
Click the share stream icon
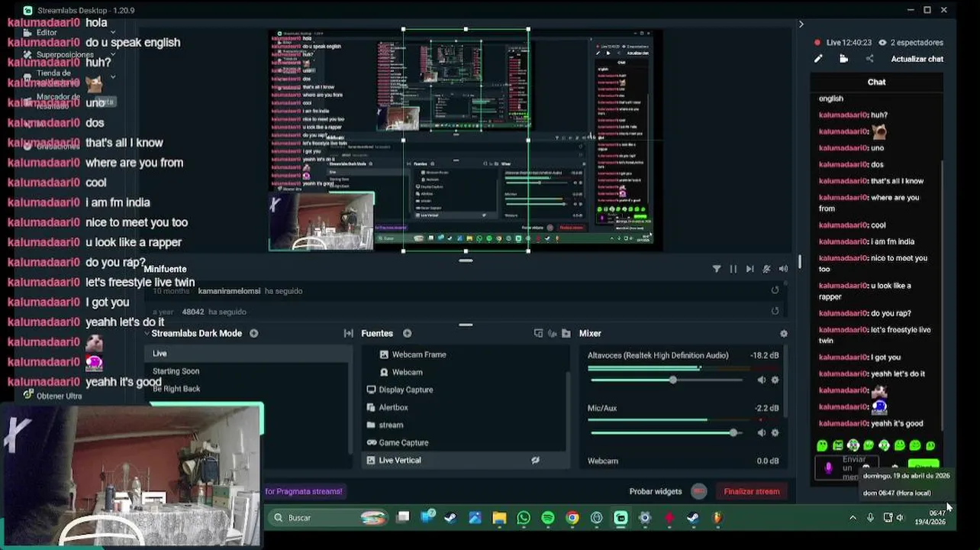tap(869, 59)
